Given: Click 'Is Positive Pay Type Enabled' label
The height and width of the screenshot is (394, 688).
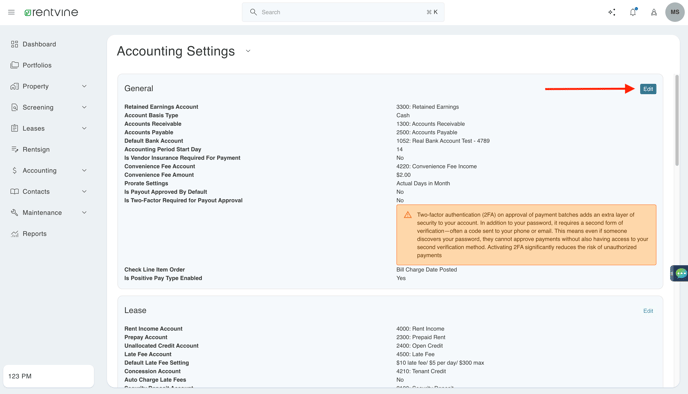Looking at the screenshot, I should [x=163, y=278].
